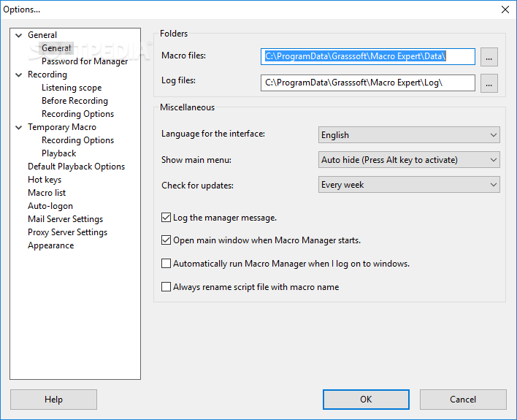517x420 pixels.
Task: Click the Recording tree label
Action: 47,75
